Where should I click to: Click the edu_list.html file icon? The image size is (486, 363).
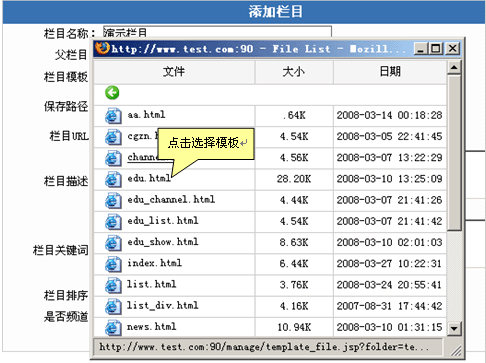[113, 222]
